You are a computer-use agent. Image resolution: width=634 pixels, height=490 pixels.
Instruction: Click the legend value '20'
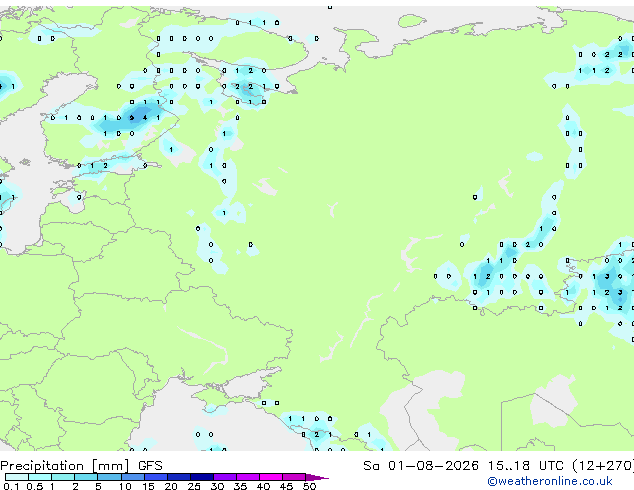coord(171,486)
